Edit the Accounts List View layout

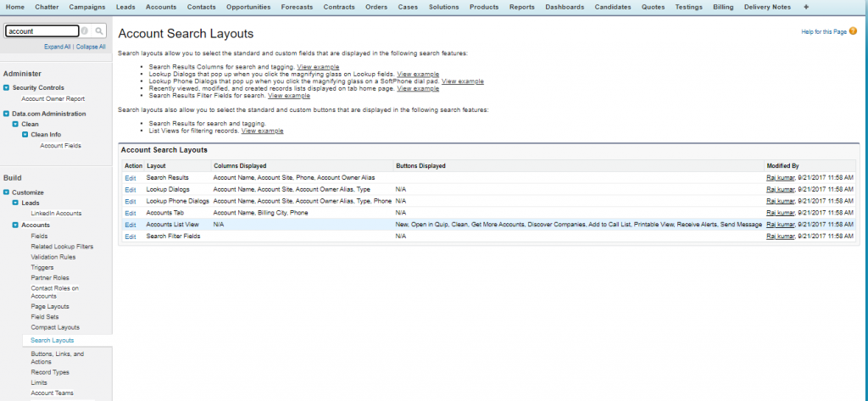pos(130,225)
